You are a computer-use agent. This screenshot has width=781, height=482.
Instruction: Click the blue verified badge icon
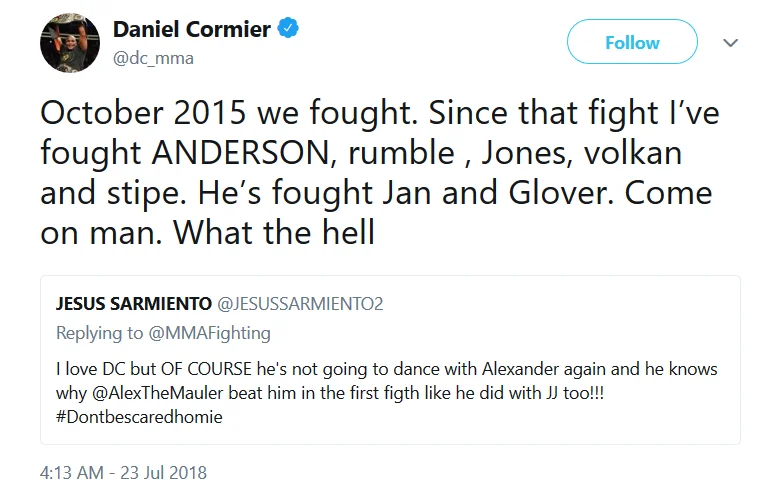pos(288,29)
